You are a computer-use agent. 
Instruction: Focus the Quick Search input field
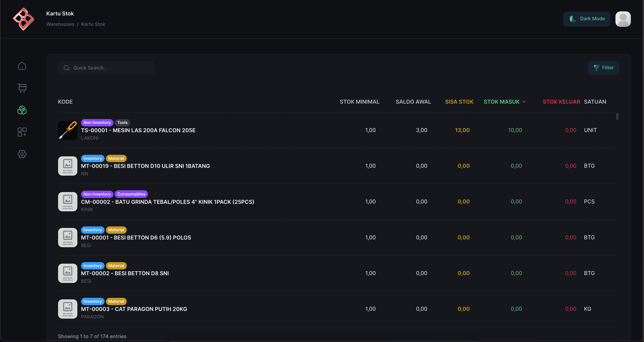(110, 68)
